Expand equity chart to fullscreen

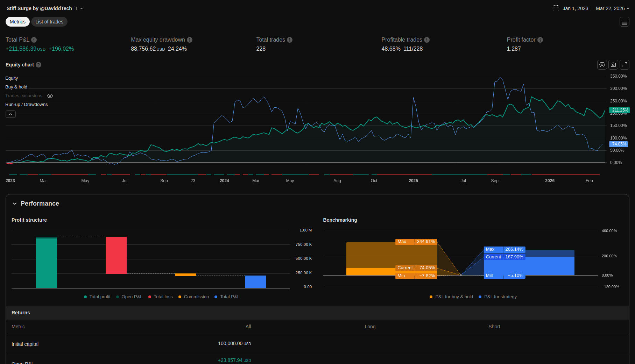tap(624, 65)
